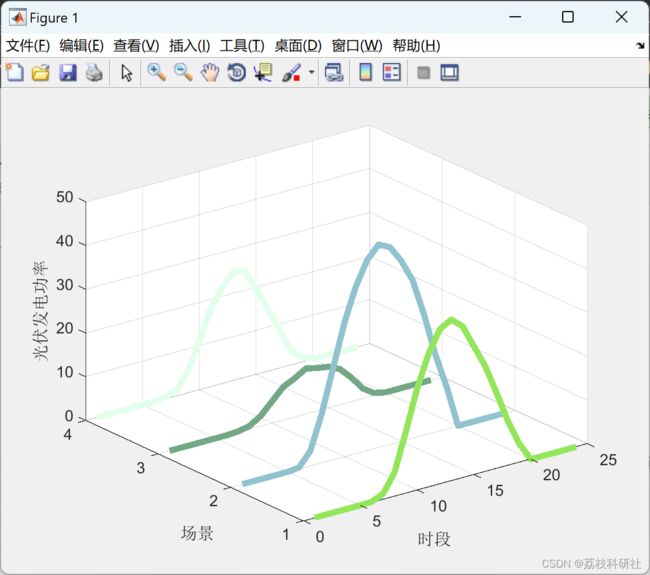Enable the Pan hand tool
This screenshot has height=575, width=650.
point(210,73)
